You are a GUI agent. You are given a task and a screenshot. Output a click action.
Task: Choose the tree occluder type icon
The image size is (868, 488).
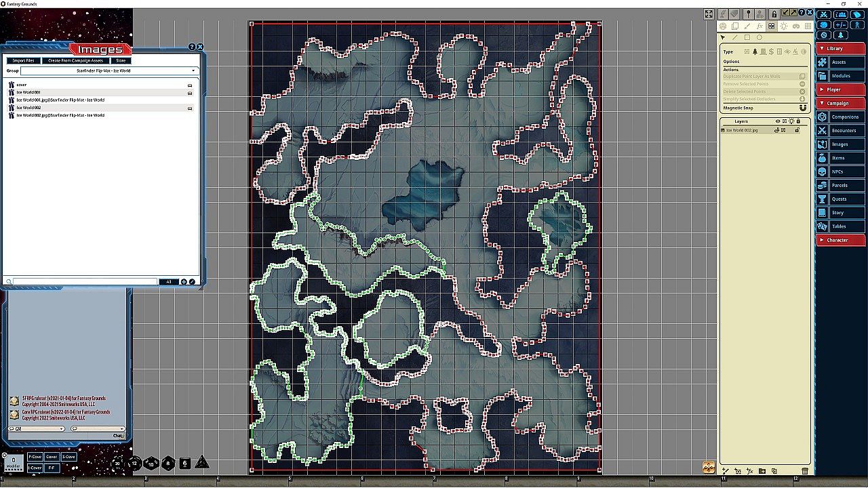755,52
